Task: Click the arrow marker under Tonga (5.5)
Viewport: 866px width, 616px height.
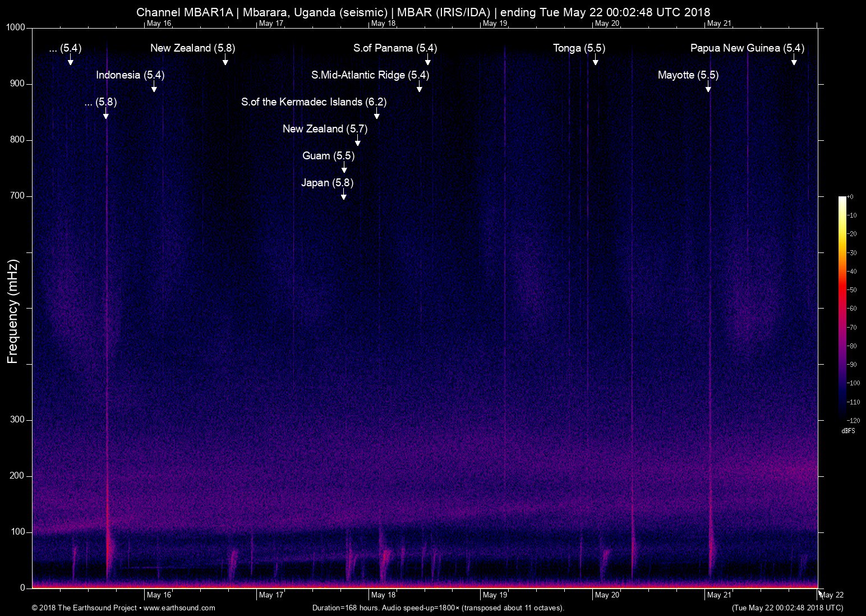Action: (x=595, y=61)
